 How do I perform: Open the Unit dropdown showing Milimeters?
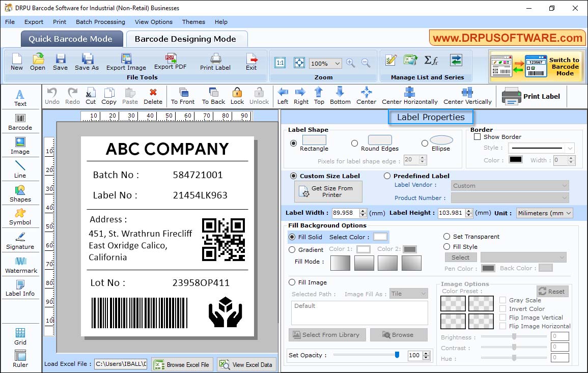(544, 213)
